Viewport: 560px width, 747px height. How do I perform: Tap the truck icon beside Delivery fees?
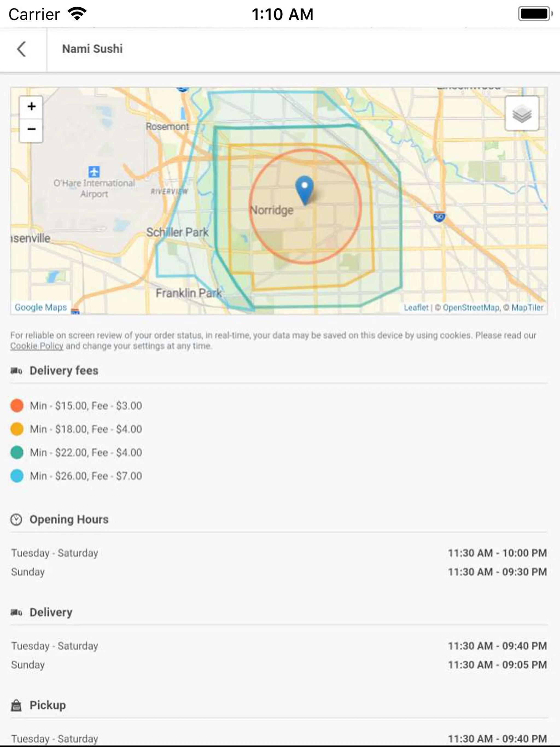(16, 371)
